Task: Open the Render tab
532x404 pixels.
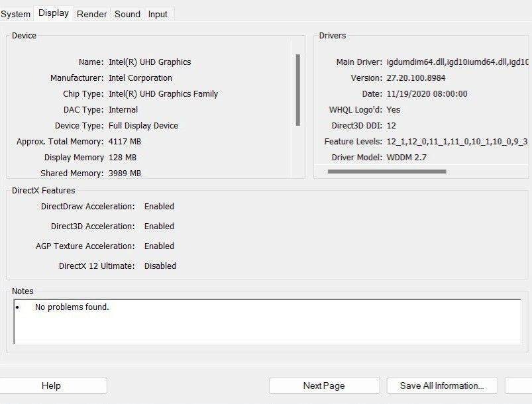Action: [x=91, y=15]
